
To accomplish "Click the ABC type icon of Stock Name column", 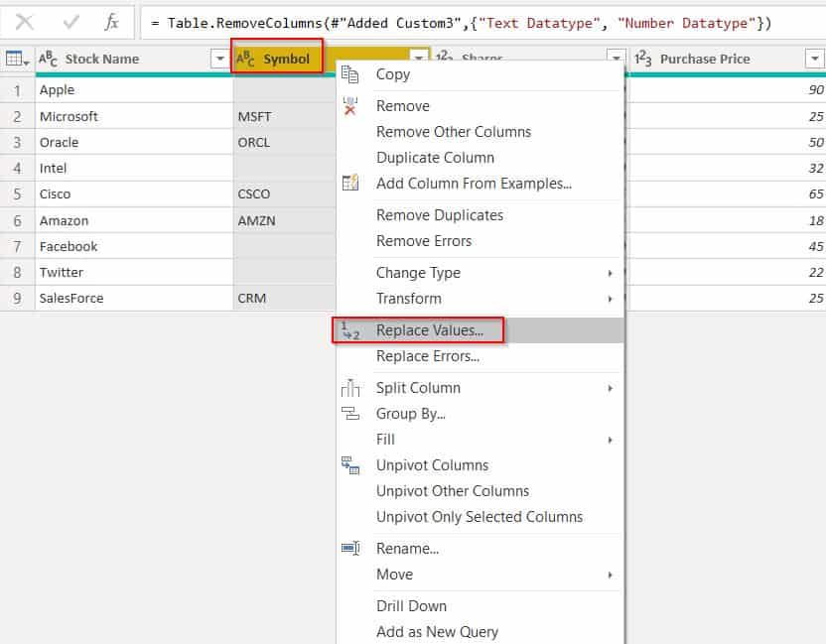I will tap(48, 59).
